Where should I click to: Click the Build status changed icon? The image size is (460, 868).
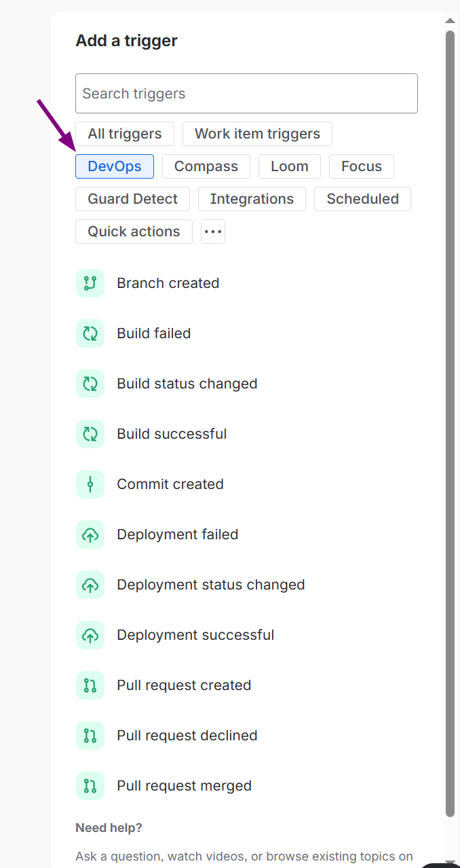coord(90,384)
